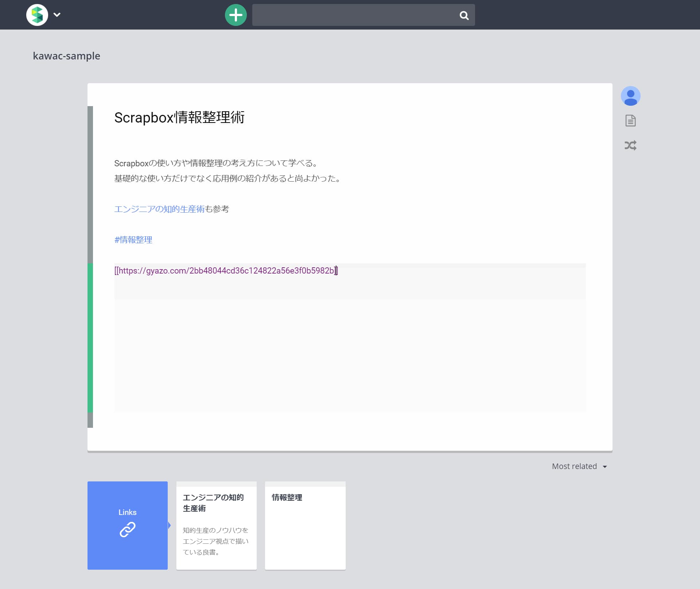This screenshot has width=700, height=589.
Task: Click the gyazo URL line in editor
Action: 226,271
